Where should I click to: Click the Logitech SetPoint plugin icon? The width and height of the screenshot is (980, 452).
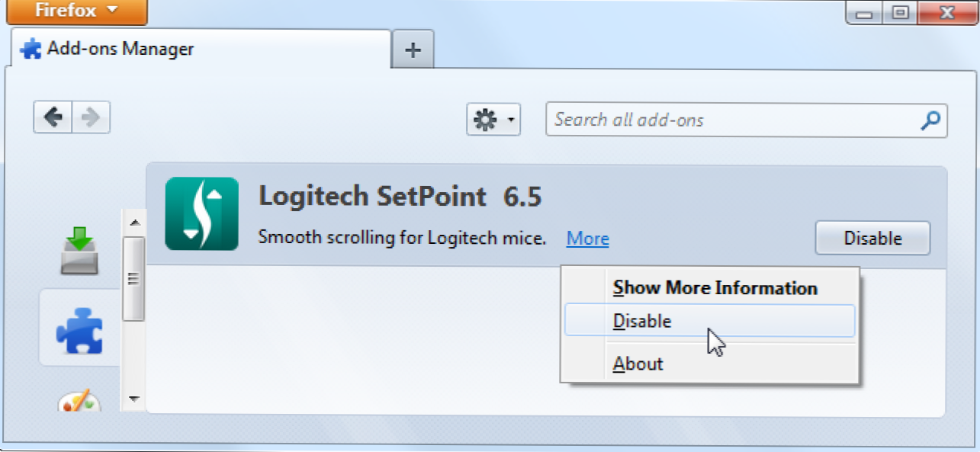(x=201, y=213)
